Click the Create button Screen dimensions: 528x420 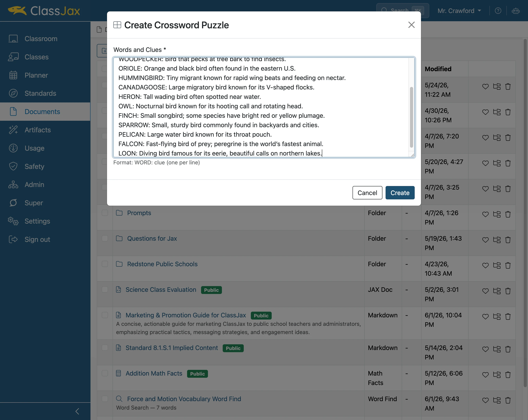[x=400, y=193]
